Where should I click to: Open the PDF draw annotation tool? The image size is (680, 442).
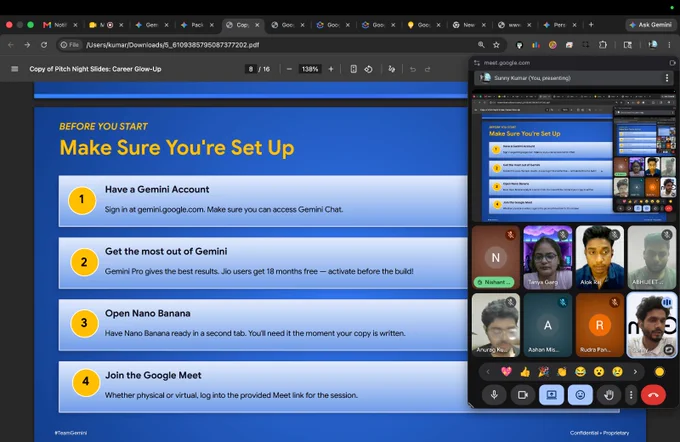[x=392, y=69]
